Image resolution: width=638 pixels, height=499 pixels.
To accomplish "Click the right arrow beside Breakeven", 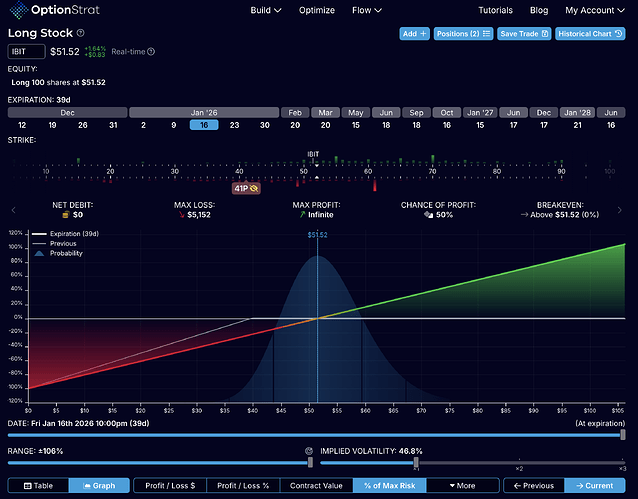I will (x=626, y=210).
